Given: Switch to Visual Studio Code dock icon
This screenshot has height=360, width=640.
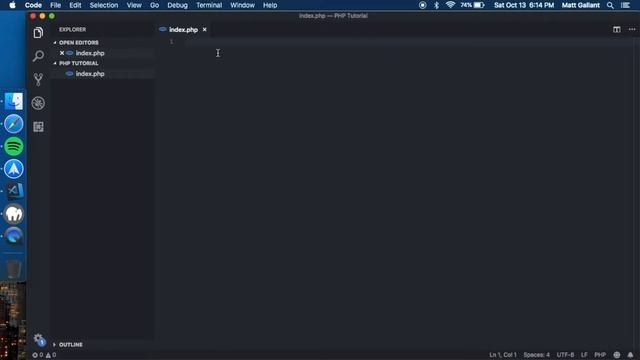Looking at the screenshot, I should coord(15,191).
